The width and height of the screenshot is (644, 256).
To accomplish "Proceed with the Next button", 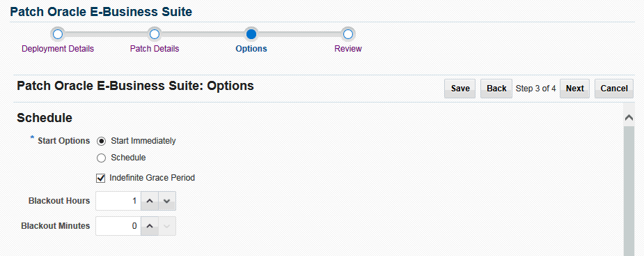I will point(574,89).
